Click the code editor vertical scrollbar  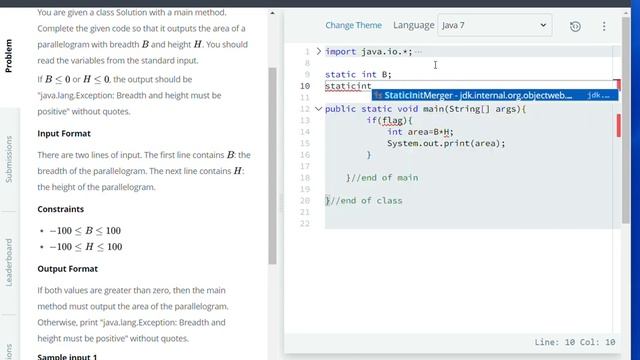click(626, 120)
